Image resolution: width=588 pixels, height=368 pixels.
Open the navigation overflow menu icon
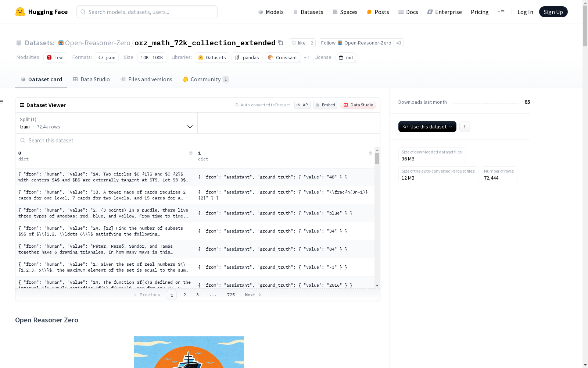(501, 12)
